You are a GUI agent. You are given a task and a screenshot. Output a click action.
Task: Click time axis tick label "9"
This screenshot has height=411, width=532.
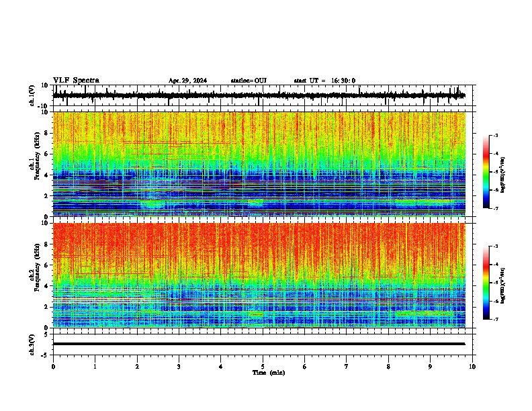[430, 367]
